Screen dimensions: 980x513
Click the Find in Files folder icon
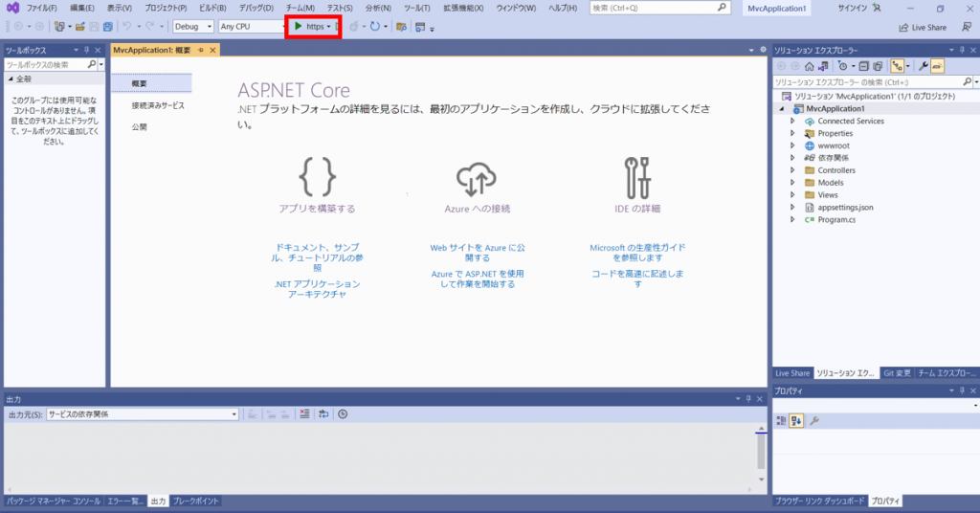pos(401,27)
